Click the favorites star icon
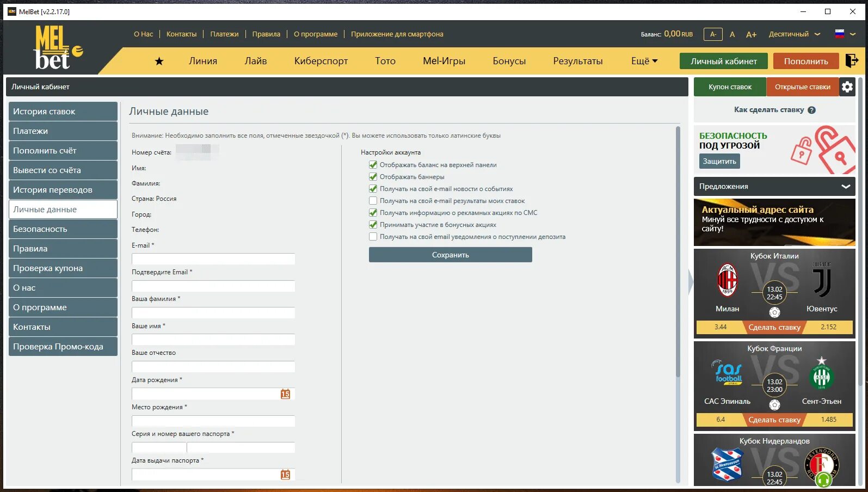 [x=159, y=61]
